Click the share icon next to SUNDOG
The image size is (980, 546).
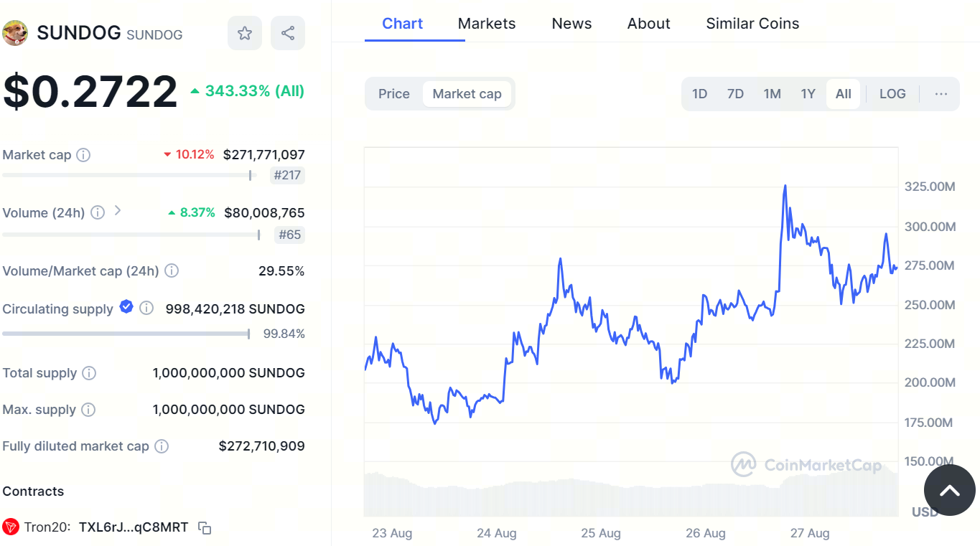(288, 33)
